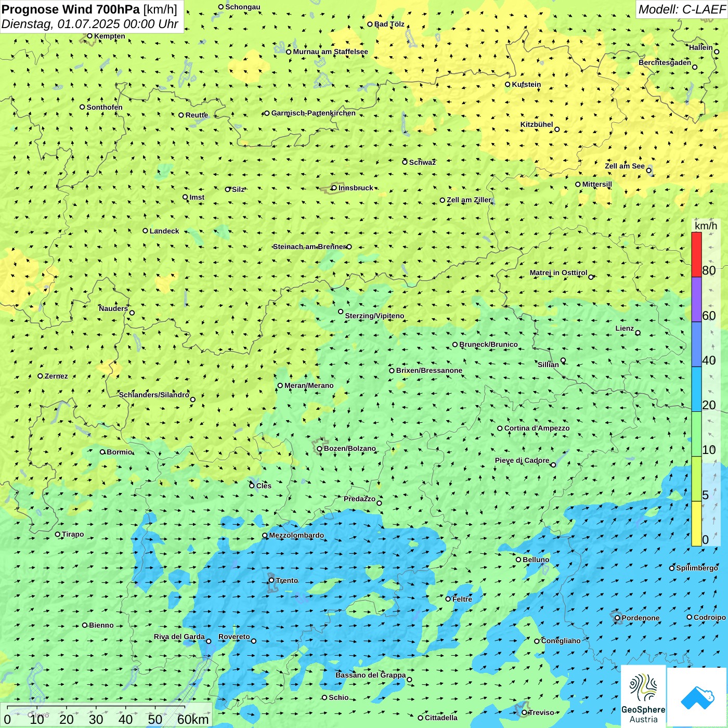Viewport: 728px width, 728px height.
Task: Click the 'Predazzo' label
Action: 360,499
